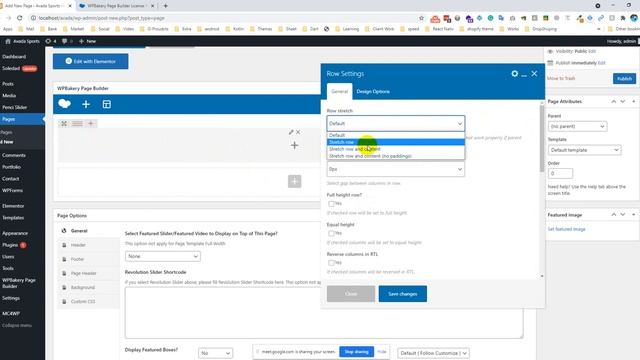Open row column layout lines icon
640x360 pixels.
(x=77, y=123)
